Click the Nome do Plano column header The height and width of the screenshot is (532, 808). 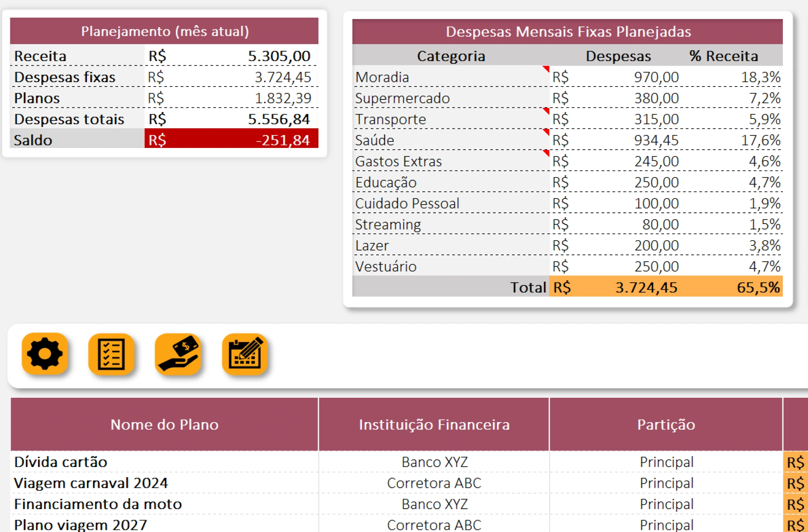[x=164, y=424]
